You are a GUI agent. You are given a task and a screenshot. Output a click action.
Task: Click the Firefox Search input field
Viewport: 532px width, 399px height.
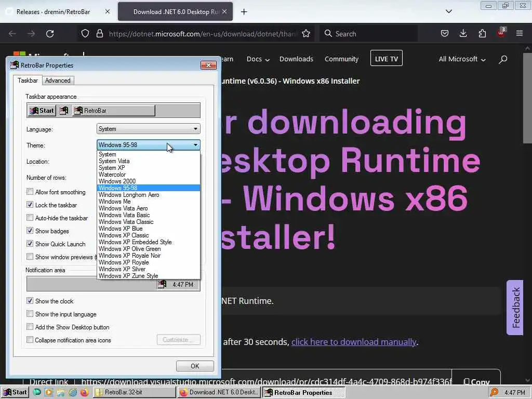tap(368, 34)
